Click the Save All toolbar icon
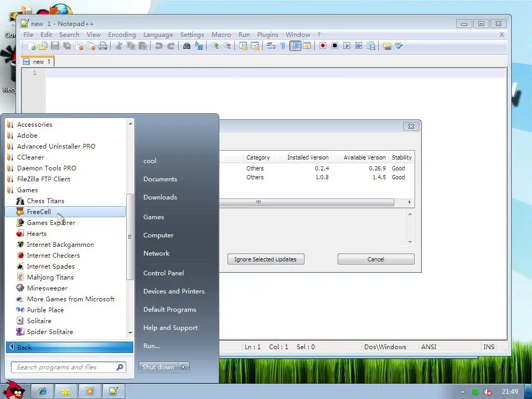Image resolution: width=532 pixels, height=399 pixels. (67, 46)
